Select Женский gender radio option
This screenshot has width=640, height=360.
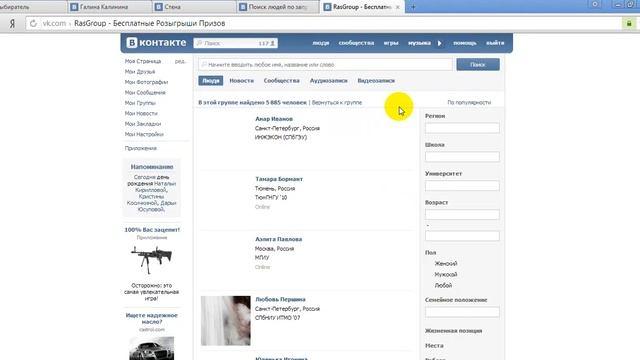446,264
